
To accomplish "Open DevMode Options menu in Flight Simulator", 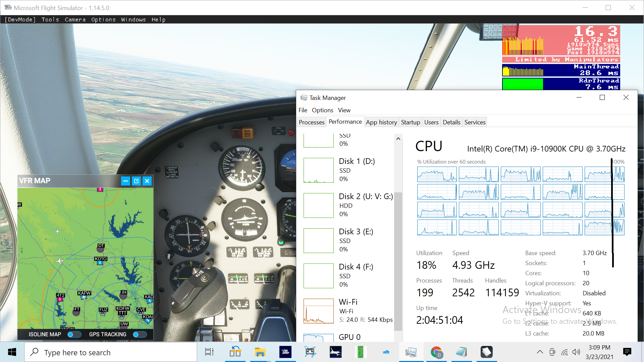I will click(103, 19).
